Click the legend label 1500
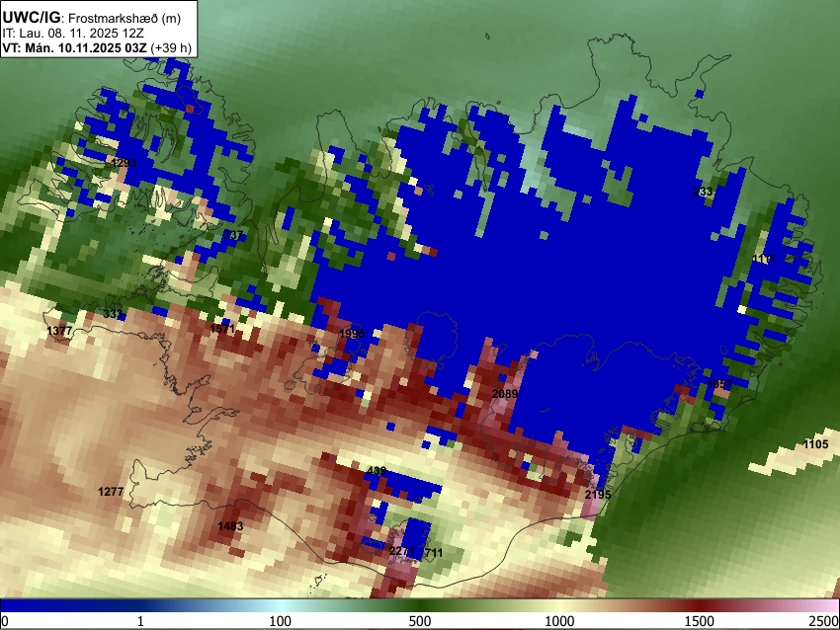Image resolution: width=840 pixels, height=630 pixels. click(x=700, y=621)
